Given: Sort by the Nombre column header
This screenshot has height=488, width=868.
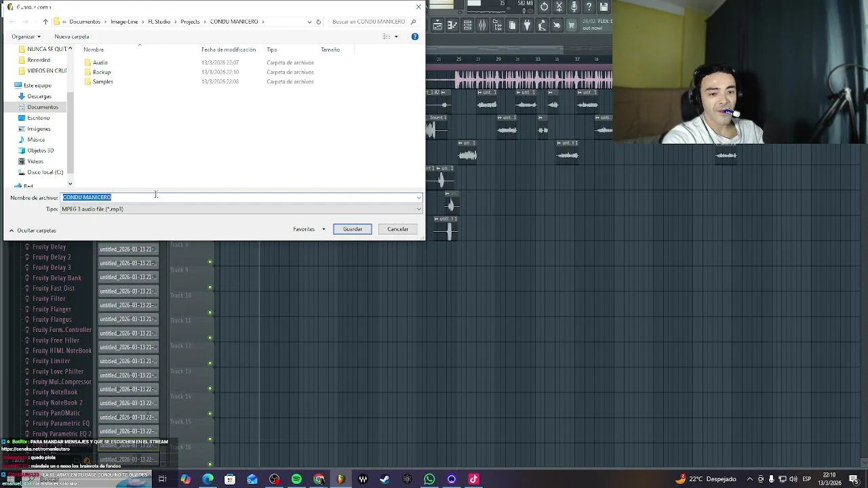Looking at the screenshot, I should (x=94, y=49).
